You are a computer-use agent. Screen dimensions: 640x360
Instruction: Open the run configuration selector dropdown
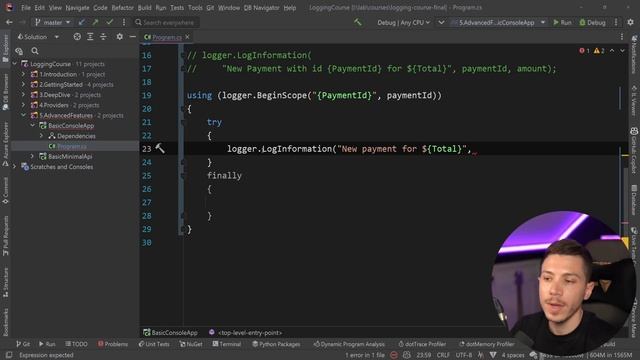click(x=498, y=22)
